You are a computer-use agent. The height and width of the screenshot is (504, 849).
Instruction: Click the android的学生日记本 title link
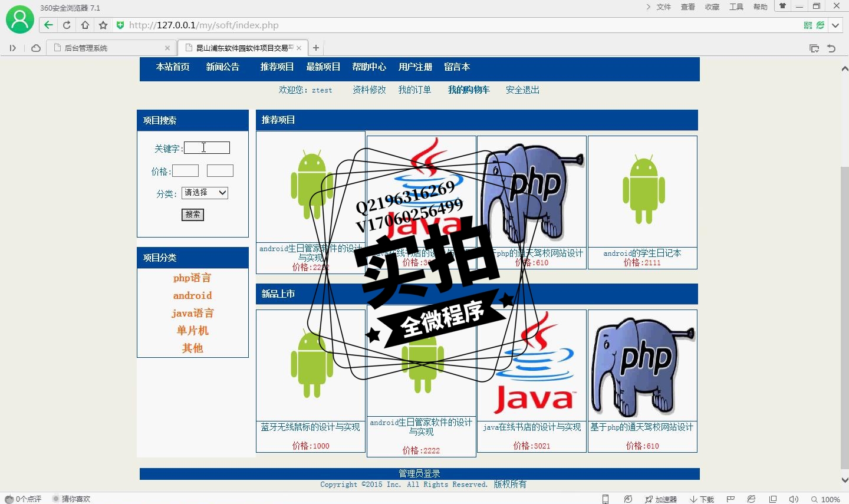click(642, 253)
